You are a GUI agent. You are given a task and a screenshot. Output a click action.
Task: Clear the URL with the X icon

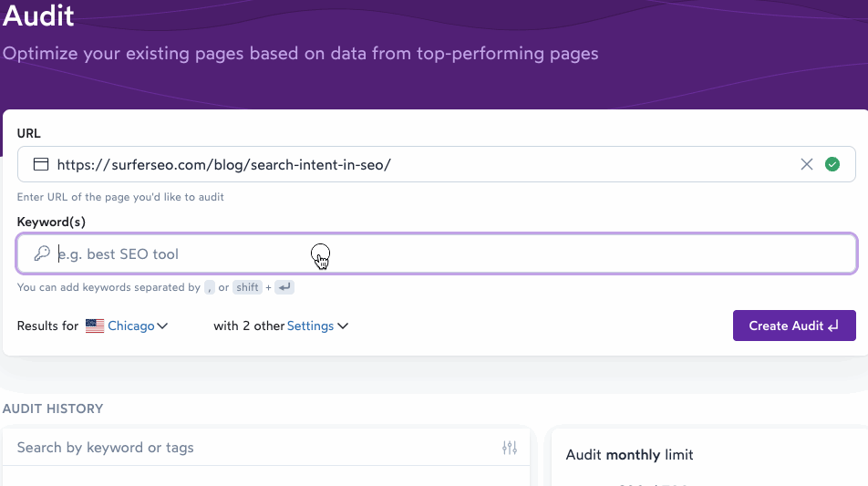[806, 164]
